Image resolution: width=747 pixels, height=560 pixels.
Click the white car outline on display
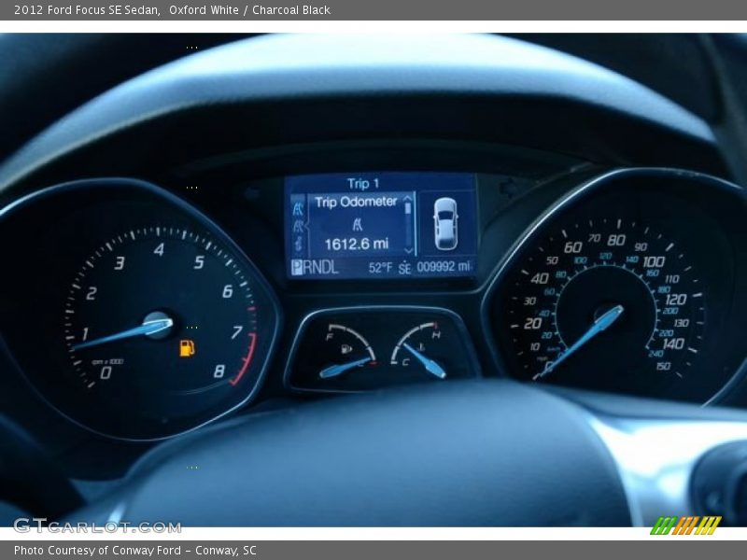445,223
